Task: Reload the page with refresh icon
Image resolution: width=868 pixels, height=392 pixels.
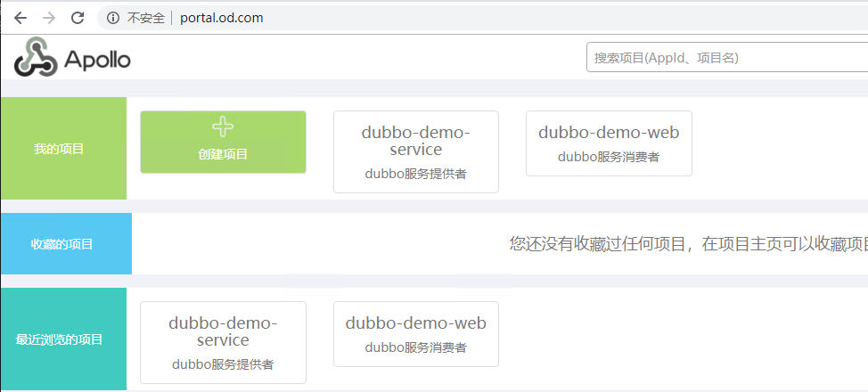Action: click(78, 18)
